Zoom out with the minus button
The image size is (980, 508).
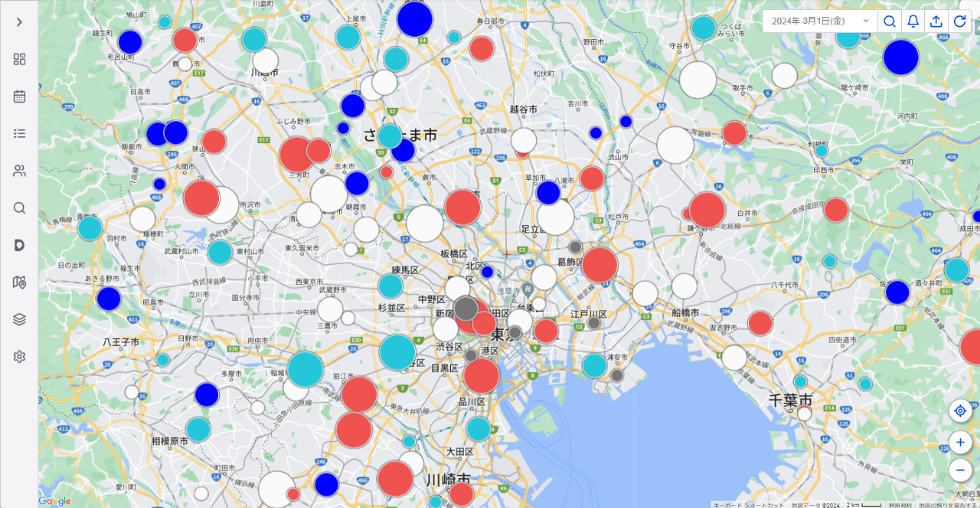point(960,470)
